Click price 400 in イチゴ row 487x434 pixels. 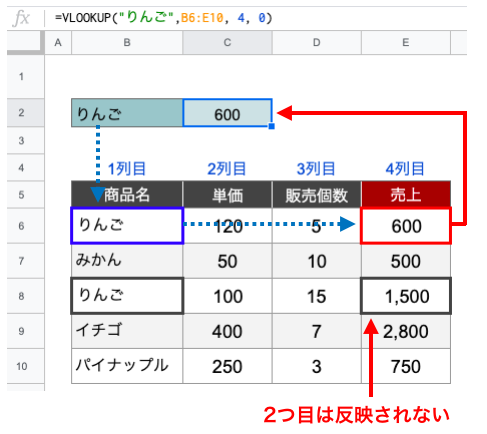click(x=227, y=331)
